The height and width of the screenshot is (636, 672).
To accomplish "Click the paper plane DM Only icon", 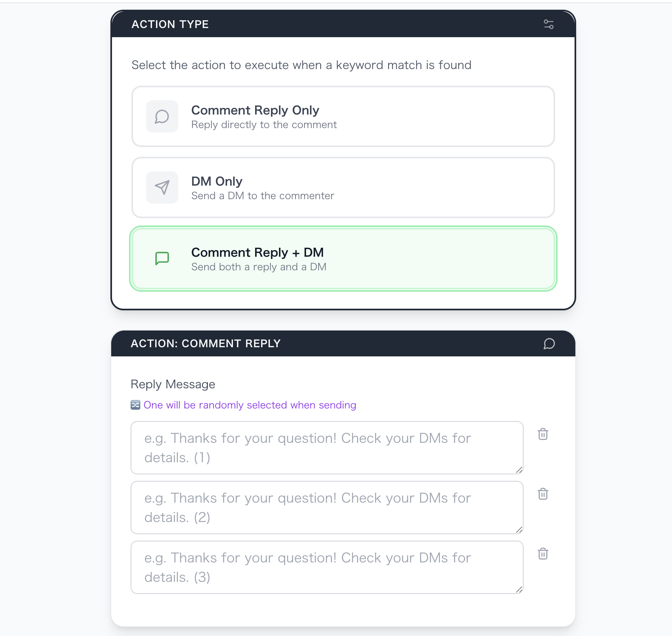I will 162,188.
